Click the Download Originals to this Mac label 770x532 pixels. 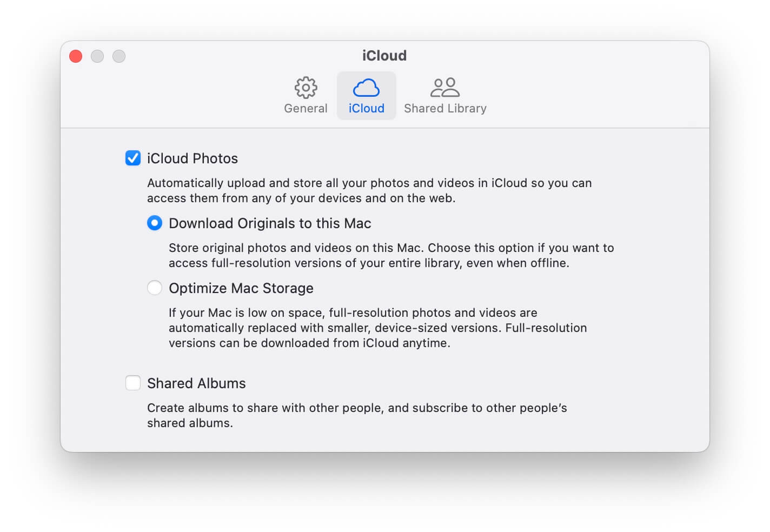click(270, 223)
